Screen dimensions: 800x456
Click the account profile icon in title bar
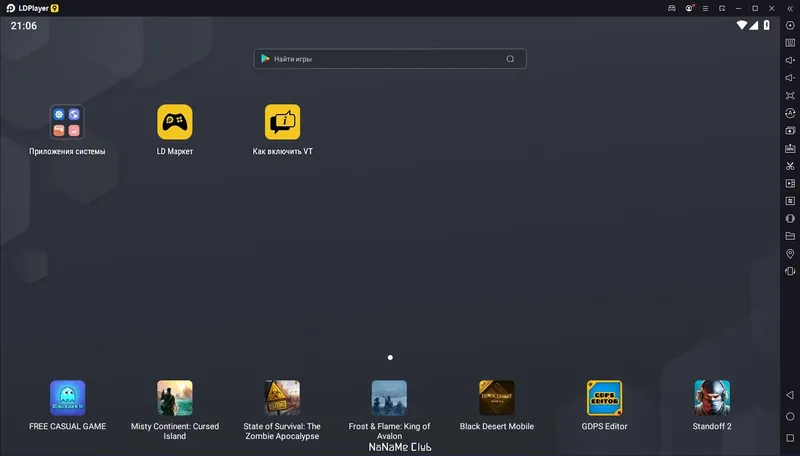pyautogui.click(x=689, y=8)
